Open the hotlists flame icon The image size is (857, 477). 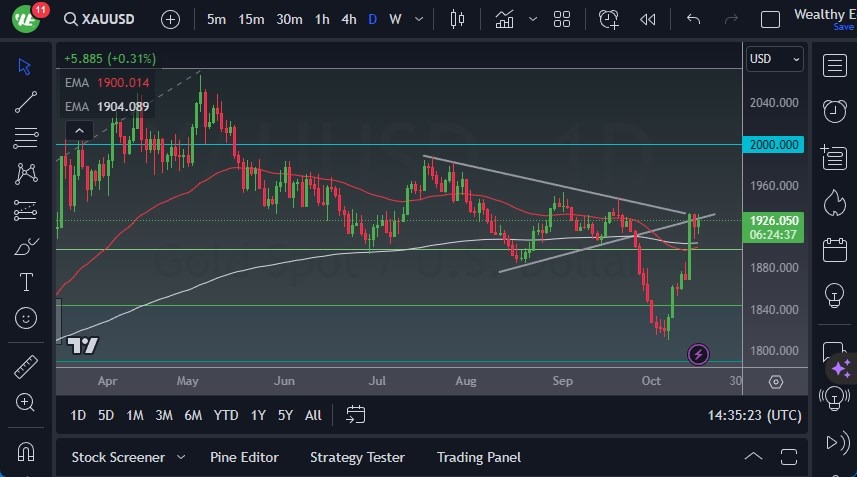point(834,202)
